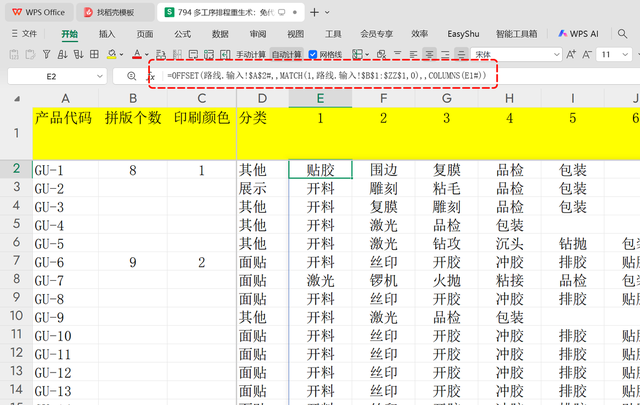Open the fill color dropdown arrow

coord(121,54)
